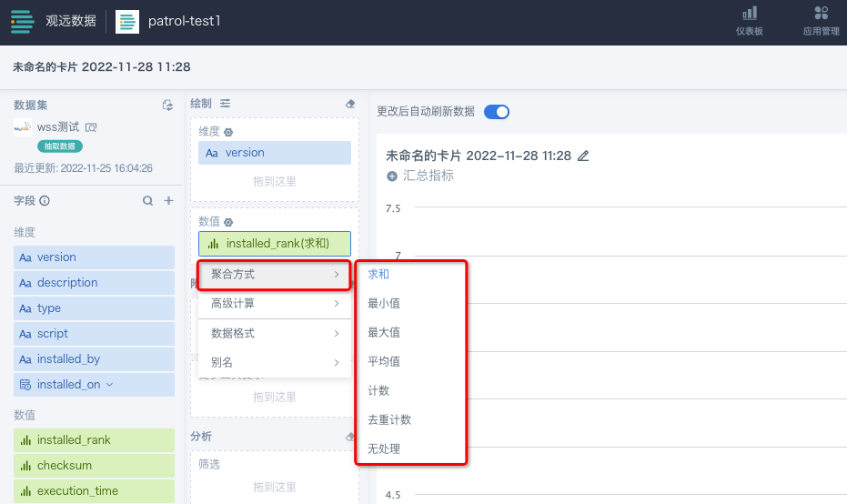Add a new field with plus icon
The height and width of the screenshot is (504, 847).
click(168, 201)
